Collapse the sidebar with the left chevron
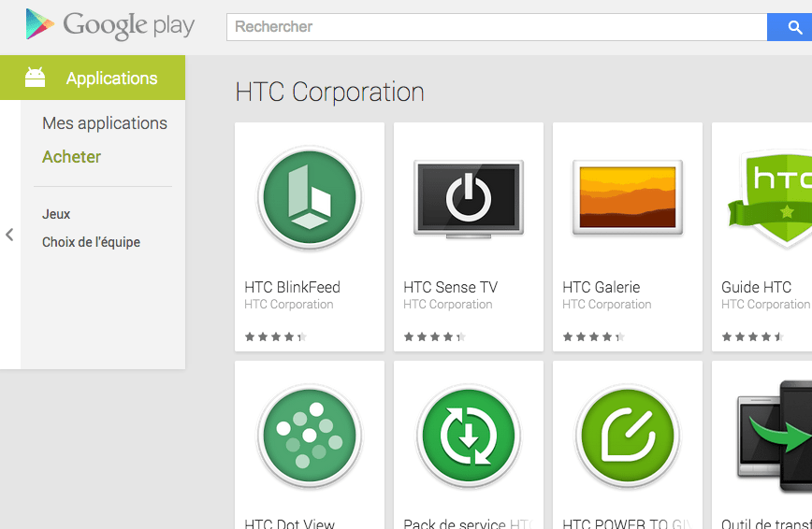The width and height of the screenshot is (812, 529). coord(9,235)
